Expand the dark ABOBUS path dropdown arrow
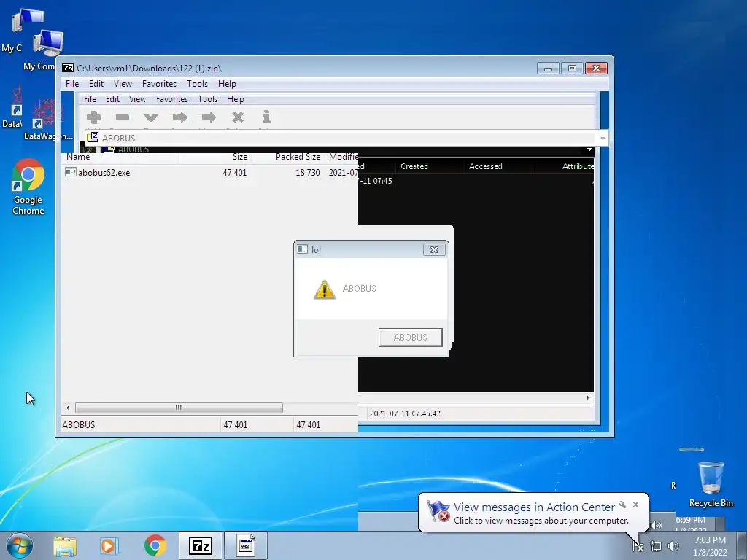Screen dimensions: 747x560 (x=589, y=149)
